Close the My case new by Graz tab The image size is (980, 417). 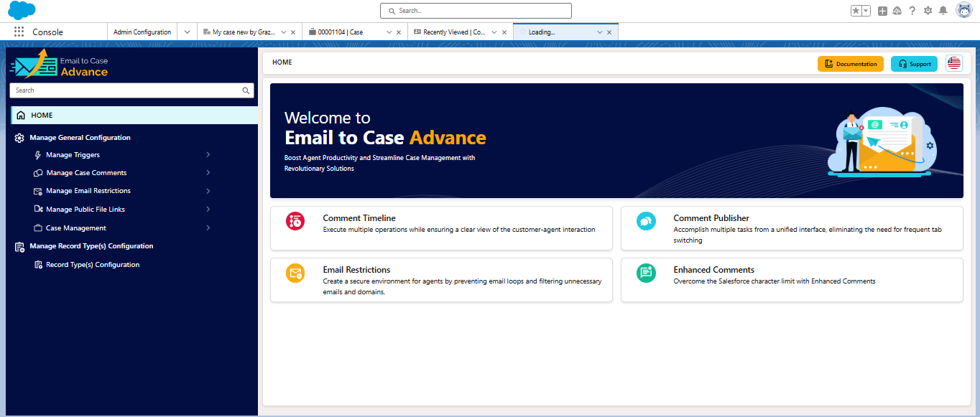(x=293, y=32)
